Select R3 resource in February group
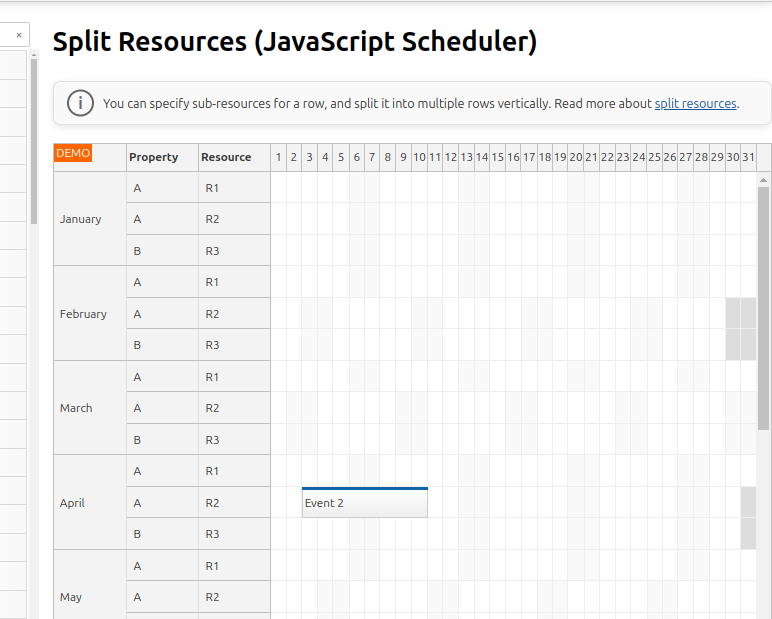 [x=234, y=345]
